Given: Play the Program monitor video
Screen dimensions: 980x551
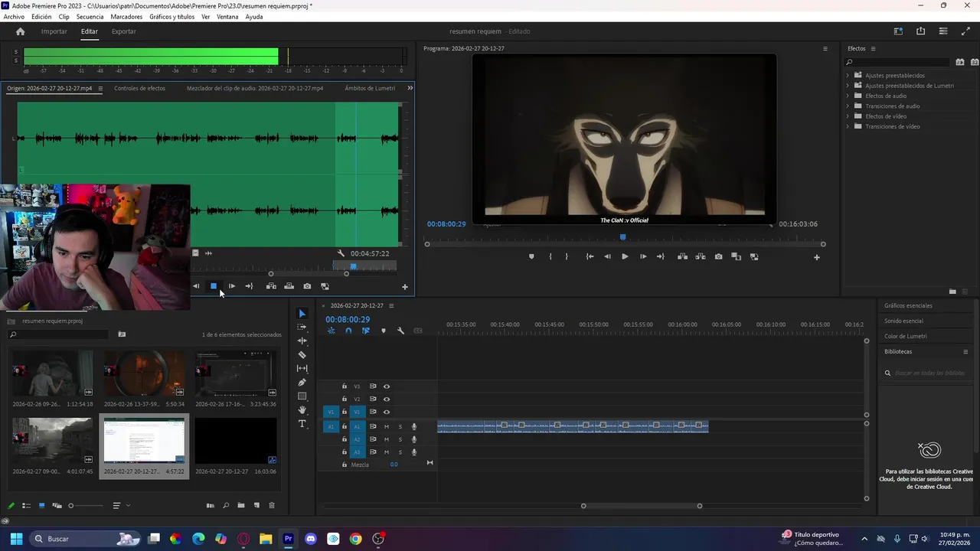Looking at the screenshot, I should point(625,257).
